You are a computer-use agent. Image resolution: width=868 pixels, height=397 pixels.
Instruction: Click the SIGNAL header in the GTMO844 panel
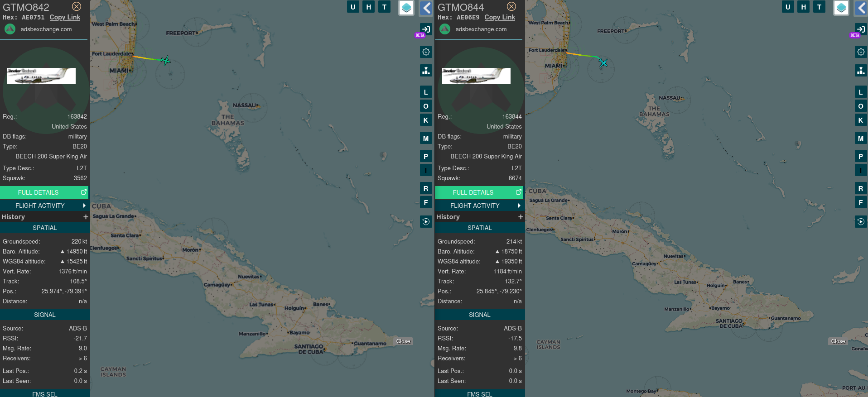pos(480,315)
